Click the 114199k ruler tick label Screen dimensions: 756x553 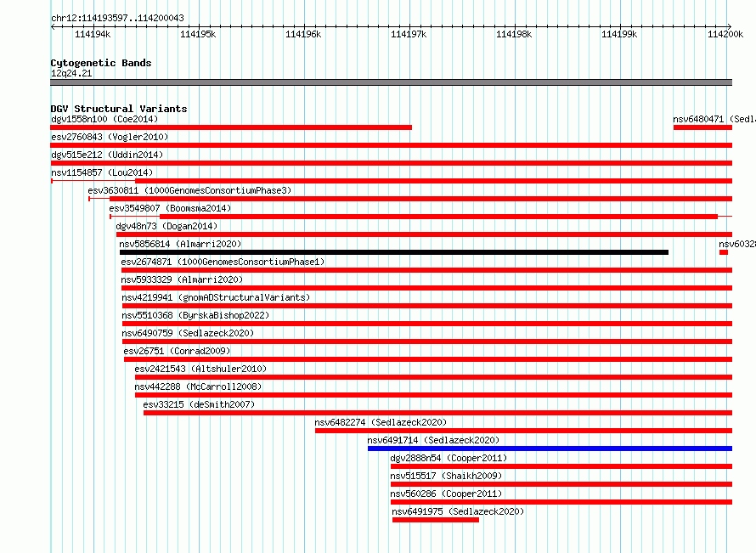(619, 34)
